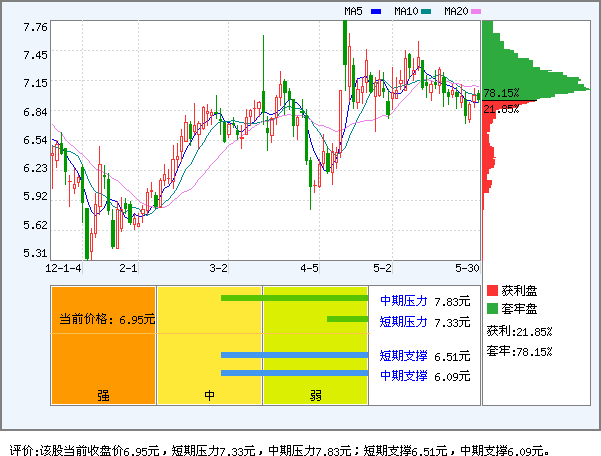The width and height of the screenshot is (601, 456).
Task: Click the 6.23 price axis label
Action: [35, 168]
